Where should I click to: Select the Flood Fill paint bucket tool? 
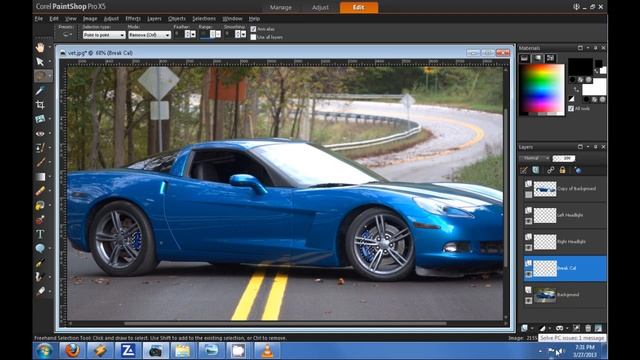coord(40,205)
